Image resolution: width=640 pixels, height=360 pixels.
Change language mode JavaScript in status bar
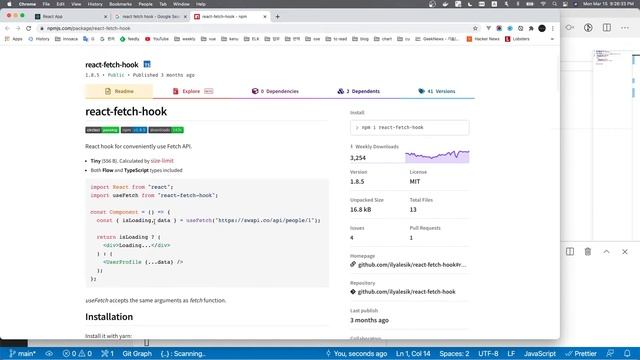(x=540, y=353)
